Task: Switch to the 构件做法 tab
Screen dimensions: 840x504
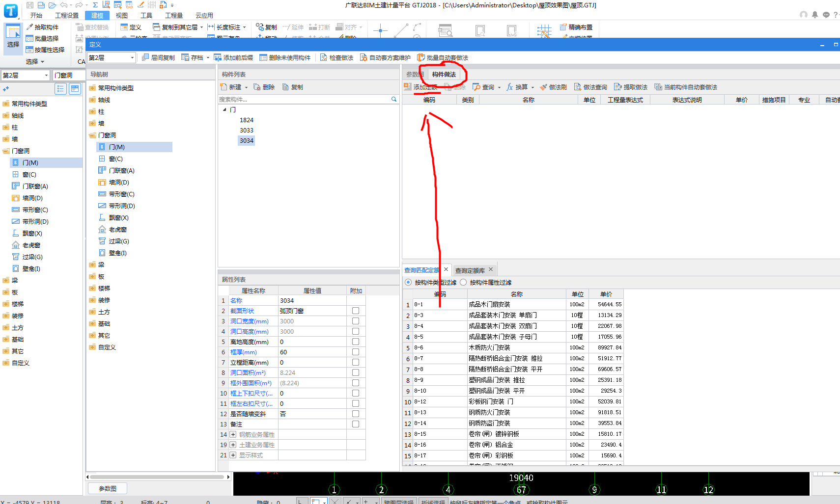Action: tap(444, 74)
